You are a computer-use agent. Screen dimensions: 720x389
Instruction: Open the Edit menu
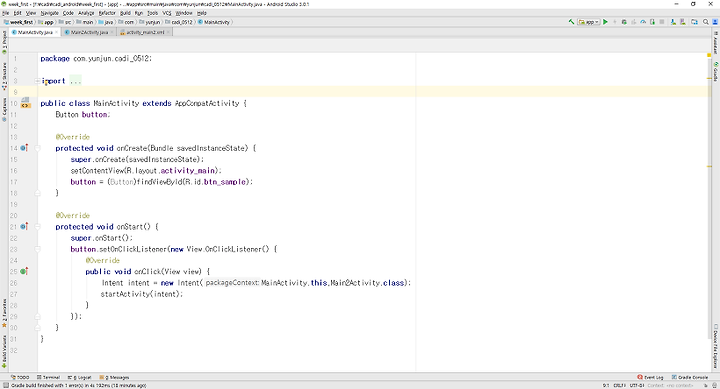[x=17, y=13]
